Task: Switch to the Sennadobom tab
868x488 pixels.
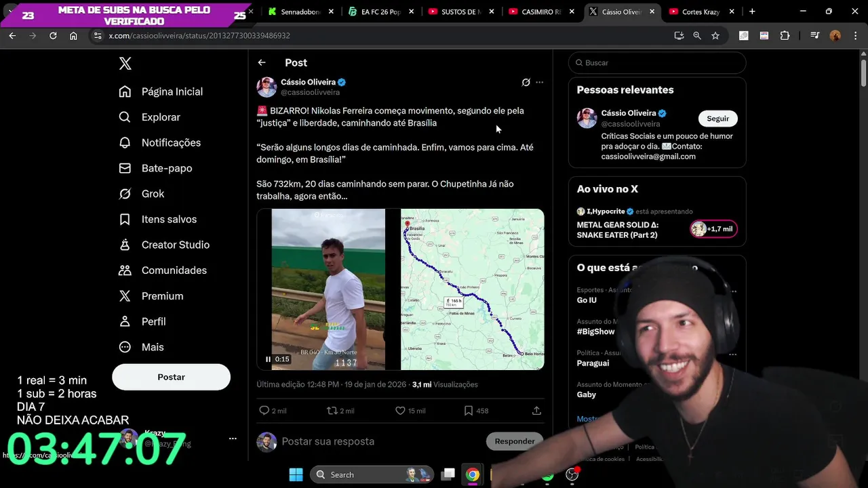Action: (x=301, y=12)
